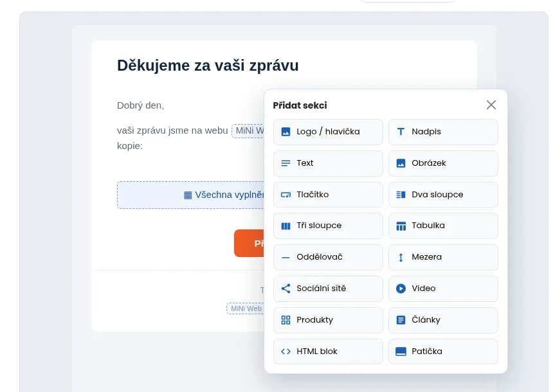Add a Tlačítko section
The width and height of the screenshot is (553, 392).
coord(328,195)
